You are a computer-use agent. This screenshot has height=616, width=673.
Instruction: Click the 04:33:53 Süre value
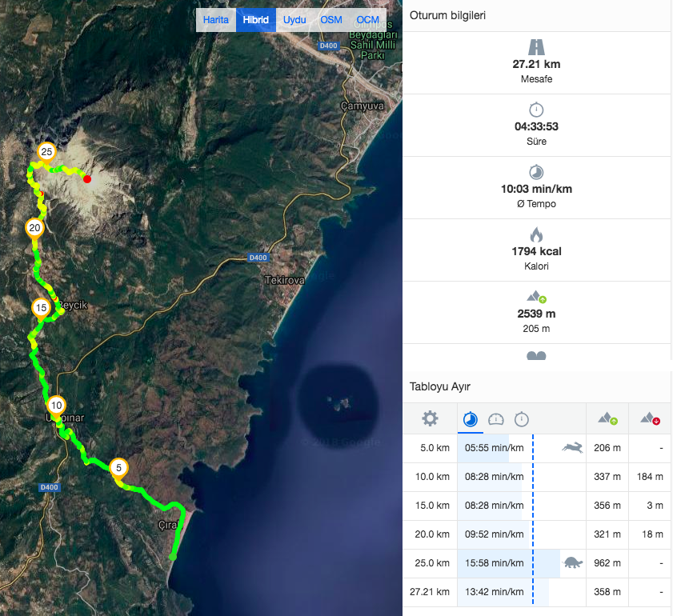536,126
